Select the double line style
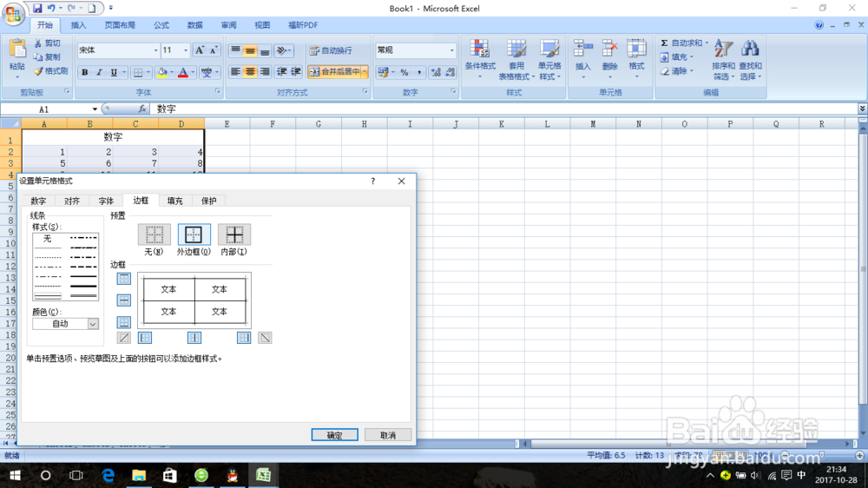The image size is (868, 488). pos(83,296)
